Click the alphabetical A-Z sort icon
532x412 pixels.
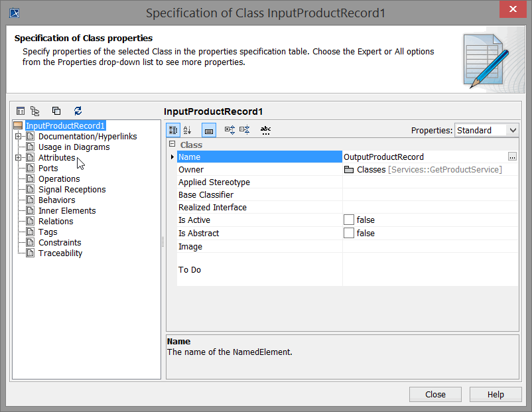[x=188, y=131]
